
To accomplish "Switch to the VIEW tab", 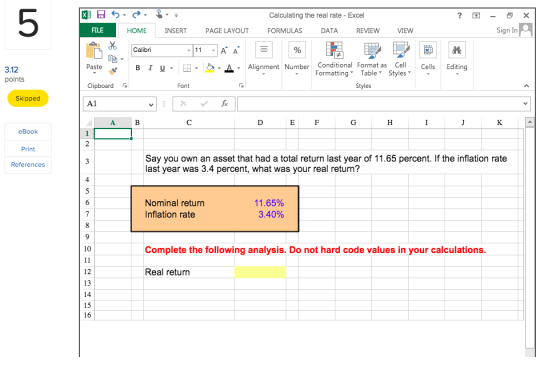I will coord(405,31).
